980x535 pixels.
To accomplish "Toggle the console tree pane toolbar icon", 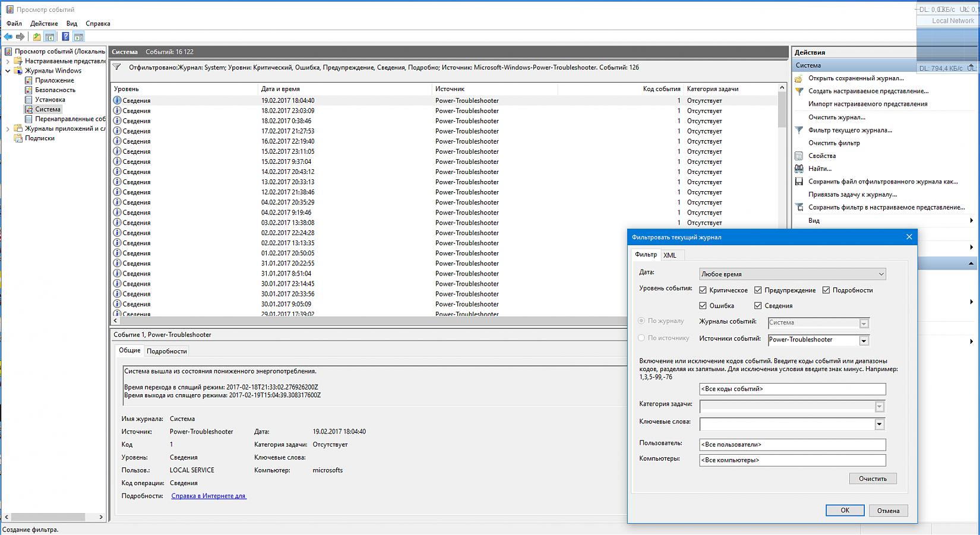I will [x=50, y=37].
